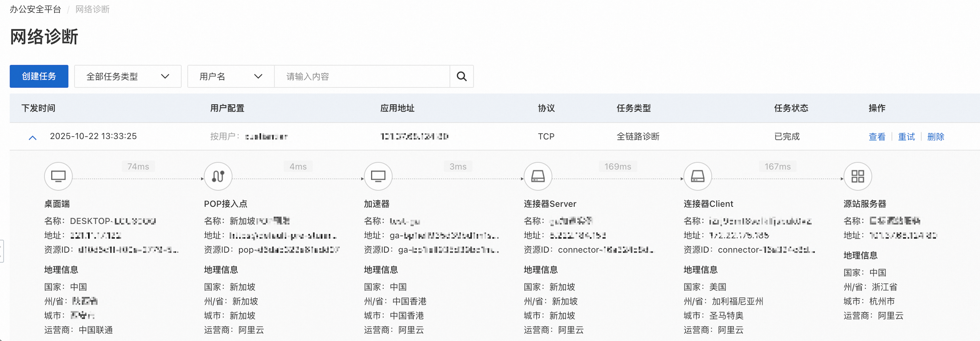Click the Connector Client node icon
This screenshot has height=341, width=980.
(697, 176)
